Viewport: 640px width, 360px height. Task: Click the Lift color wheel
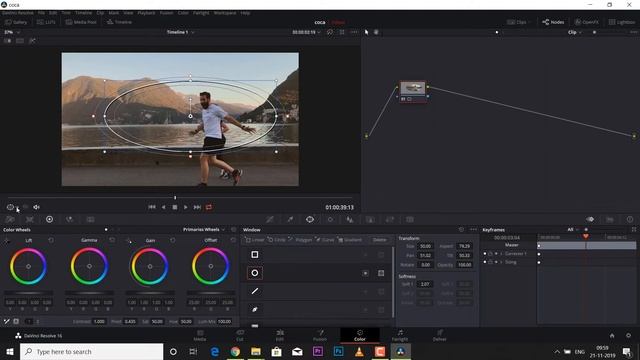pyautogui.click(x=28, y=266)
